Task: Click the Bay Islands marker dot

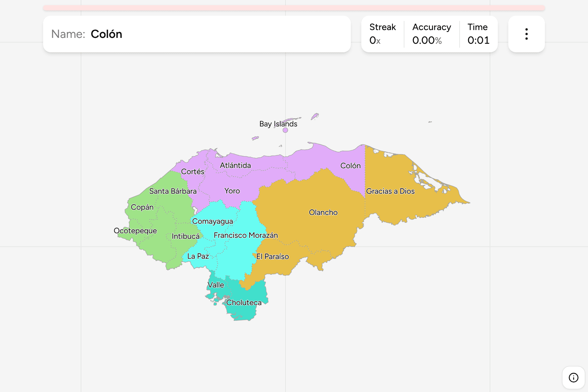Action: click(285, 130)
